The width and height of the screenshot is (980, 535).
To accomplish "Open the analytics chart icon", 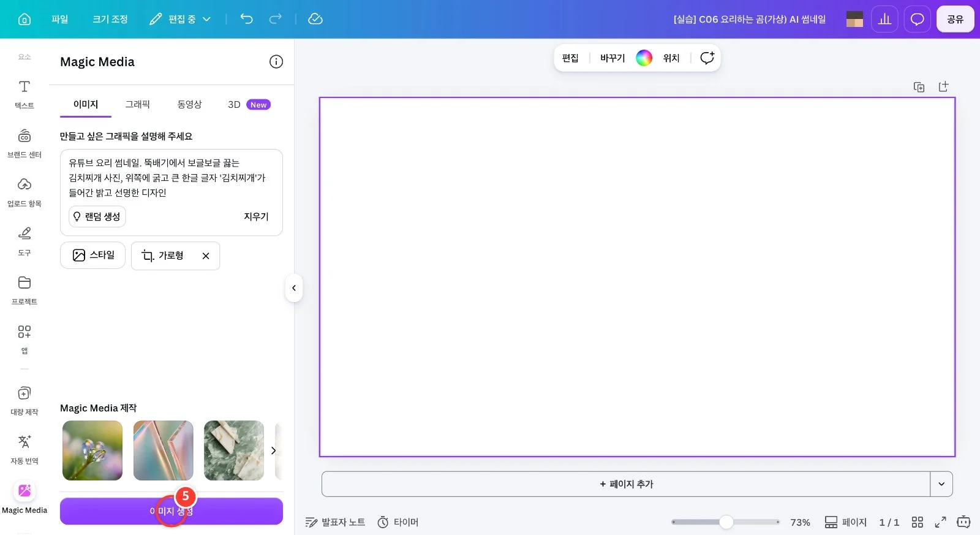I will pos(884,19).
